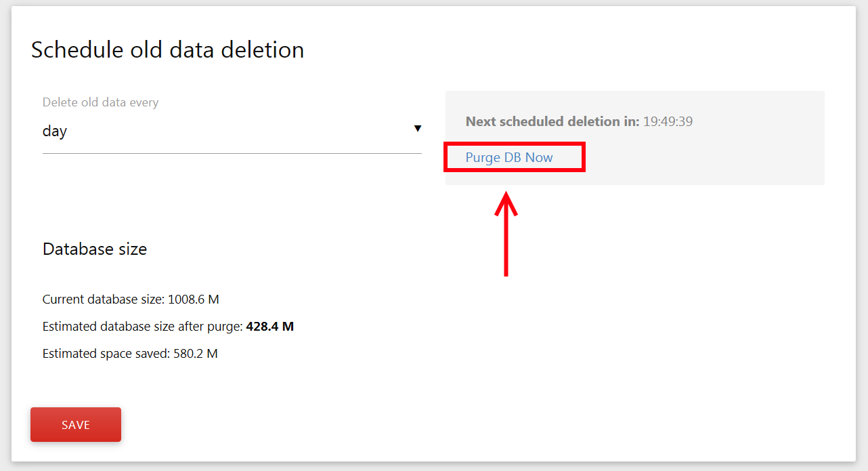Click the Purge DB Now link
Image resolution: width=868 pixels, height=471 pixels.
pyautogui.click(x=509, y=157)
